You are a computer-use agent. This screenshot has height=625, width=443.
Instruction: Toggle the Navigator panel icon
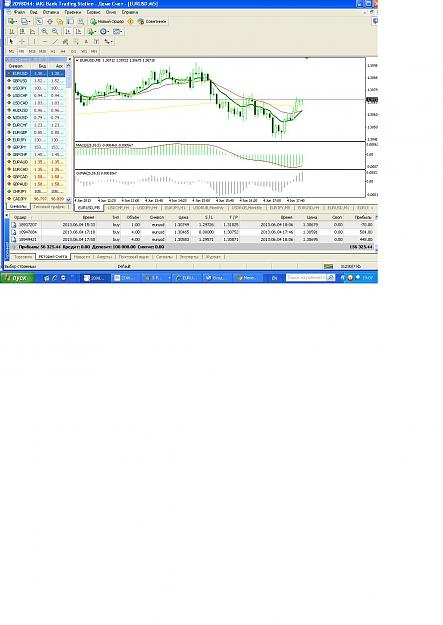tap(60, 22)
